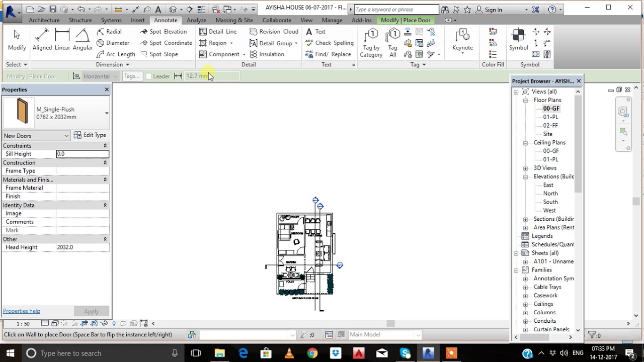The width and height of the screenshot is (644, 362).
Task: Switch to the Insert ribbon tab
Action: 137,20
